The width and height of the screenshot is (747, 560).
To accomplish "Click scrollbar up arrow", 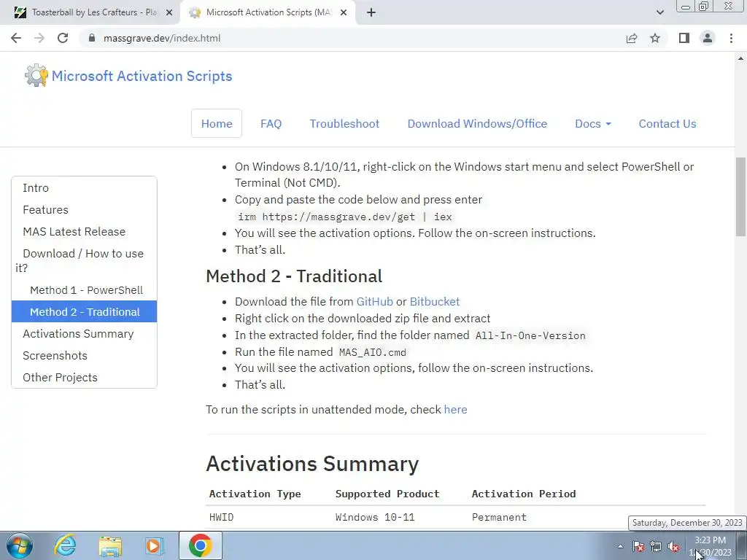I will 740,58.
